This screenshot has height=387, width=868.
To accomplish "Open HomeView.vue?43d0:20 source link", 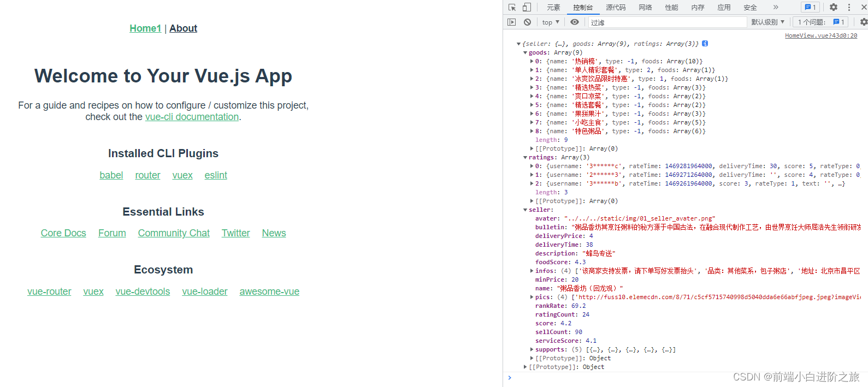I will (x=821, y=35).
